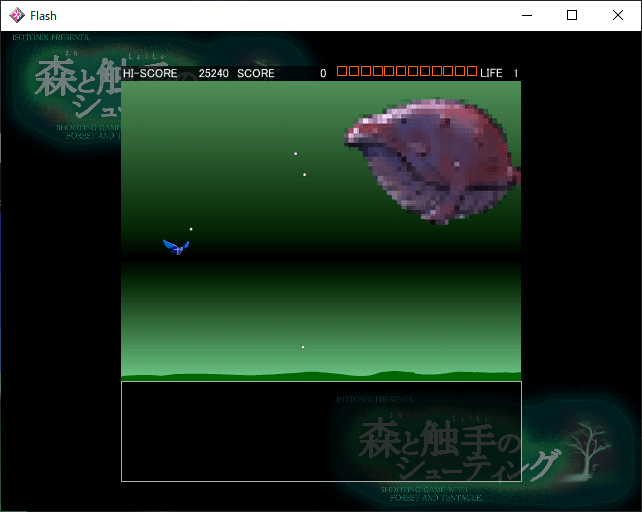Click the Flash window title text
642x512 pixels.
pos(44,15)
